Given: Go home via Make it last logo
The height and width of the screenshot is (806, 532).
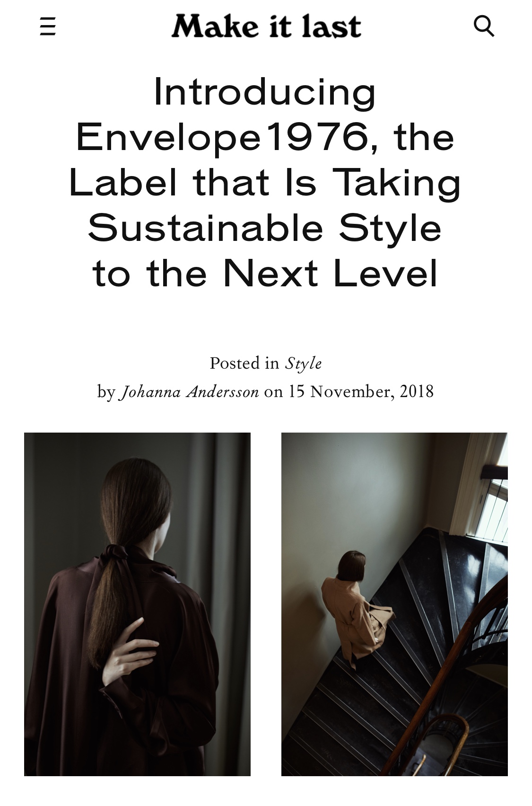Looking at the screenshot, I should pyautogui.click(x=266, y=26).
